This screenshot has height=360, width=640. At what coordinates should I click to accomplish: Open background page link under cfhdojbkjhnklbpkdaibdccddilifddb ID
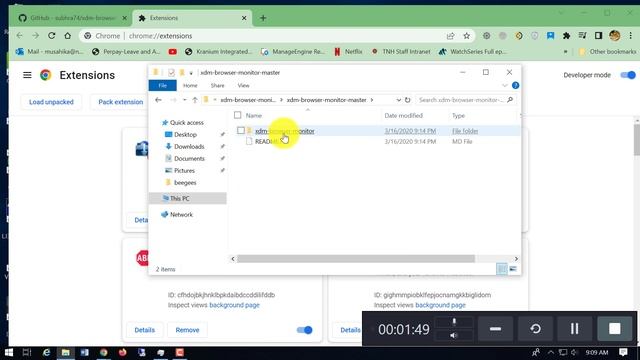pyautogui.click(x=234, y=305)
